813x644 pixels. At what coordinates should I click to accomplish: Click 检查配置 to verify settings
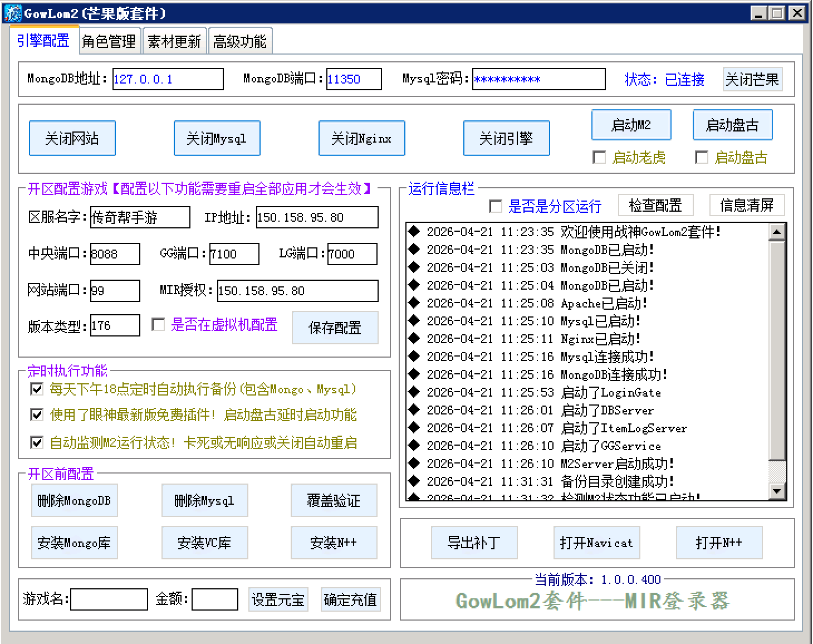(x=655, y=205)
